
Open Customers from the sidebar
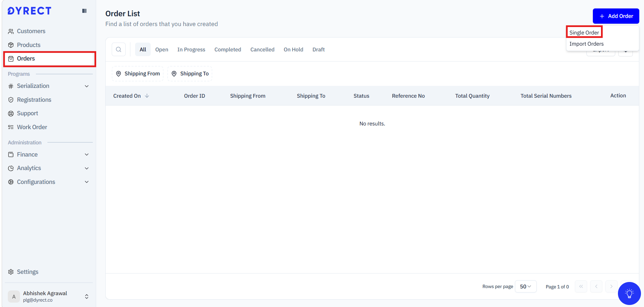(31, 31)
